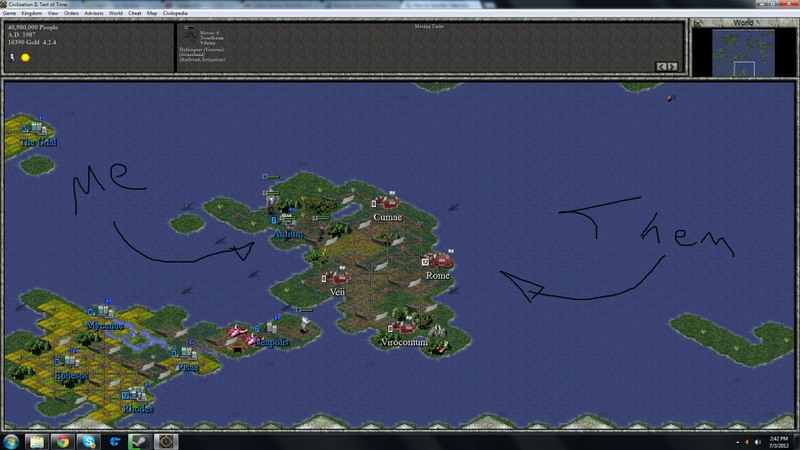Open Skype from the taskbar
This screenshot has height=450, width=800.
point(89,441)
